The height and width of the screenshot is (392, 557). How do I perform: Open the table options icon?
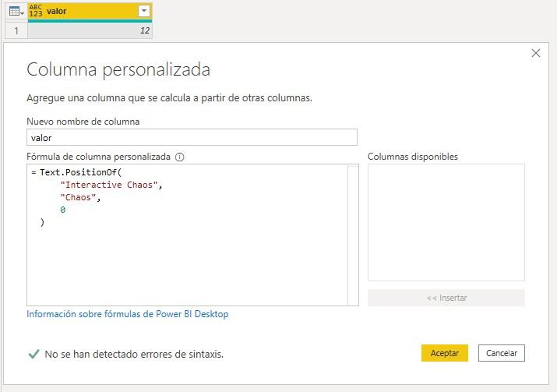point(16,12)
